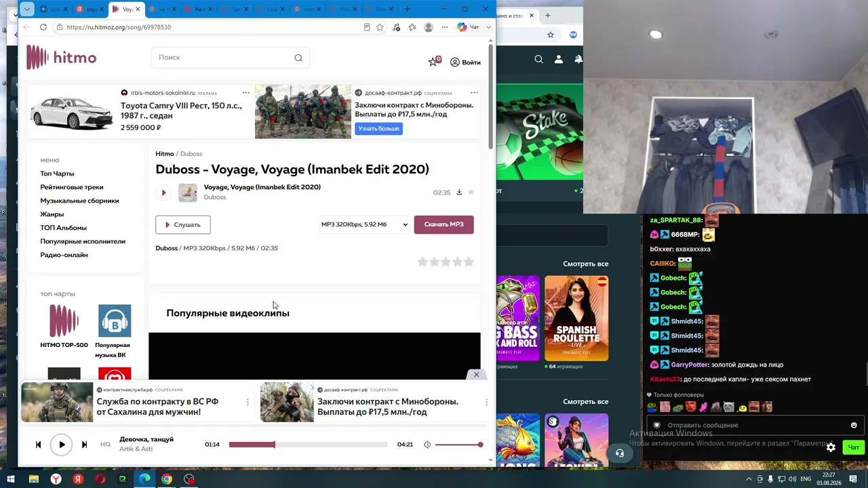Add Voyage, Voyage to favorites with star
Screen dimensions: 868x488
pos(471,192)
